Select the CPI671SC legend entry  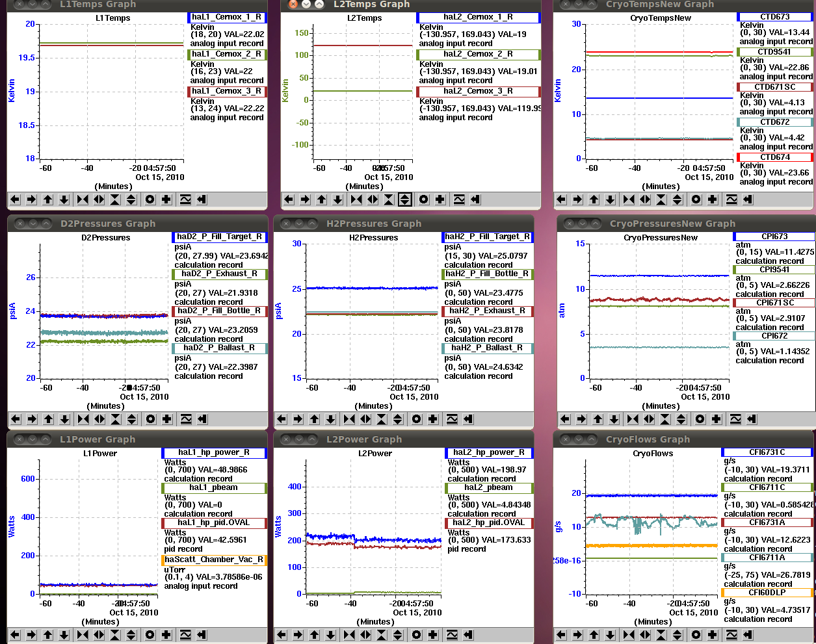click(775, 303)
